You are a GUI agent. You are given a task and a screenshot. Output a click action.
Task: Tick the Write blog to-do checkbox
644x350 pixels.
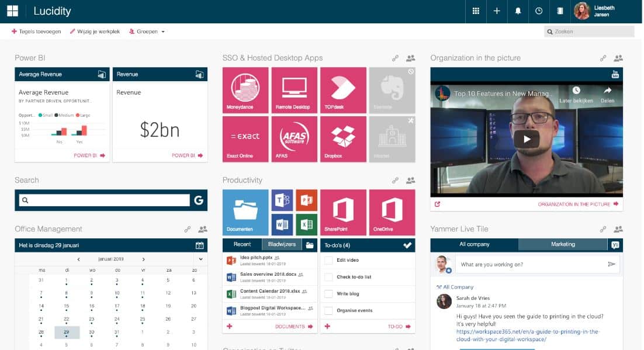[328, 294]
